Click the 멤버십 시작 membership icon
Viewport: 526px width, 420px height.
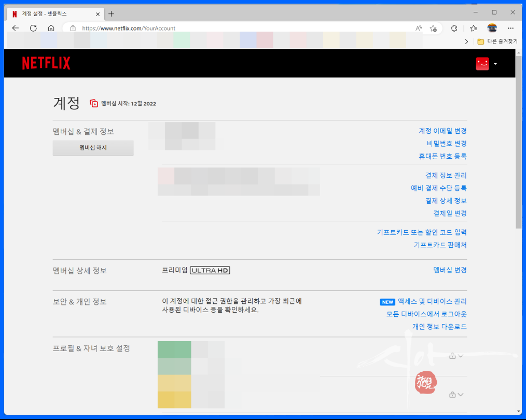point(94,103)
